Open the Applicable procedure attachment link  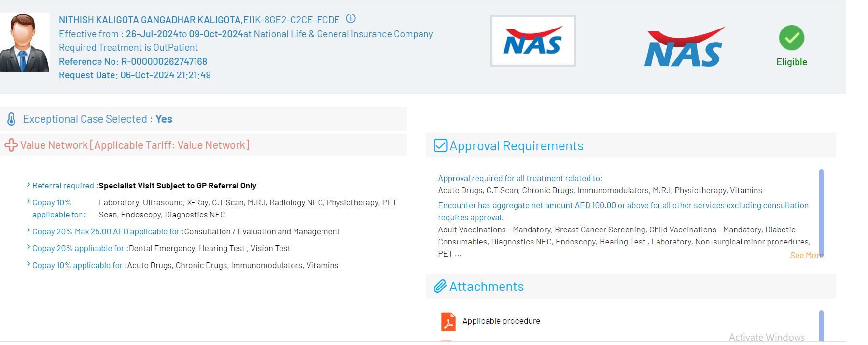(x=501, y=321)
